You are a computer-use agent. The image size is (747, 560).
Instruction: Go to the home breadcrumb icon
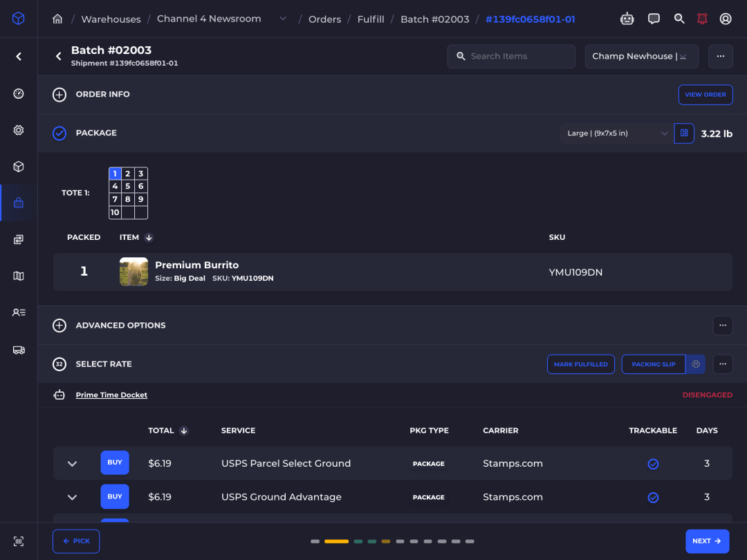tap(57, 19)
